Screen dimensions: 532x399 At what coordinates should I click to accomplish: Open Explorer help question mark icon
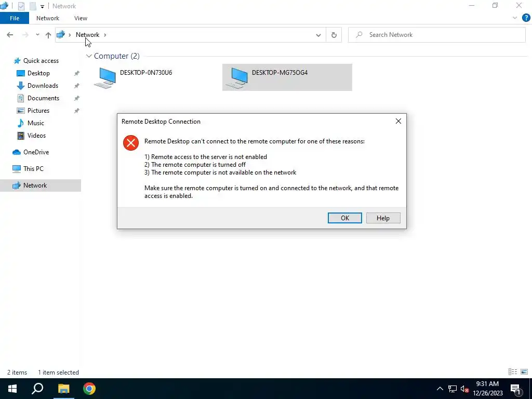point(526,18)
